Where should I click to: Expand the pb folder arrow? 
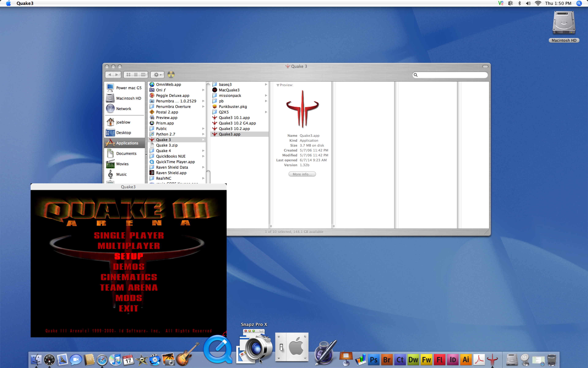click(266, 101)
